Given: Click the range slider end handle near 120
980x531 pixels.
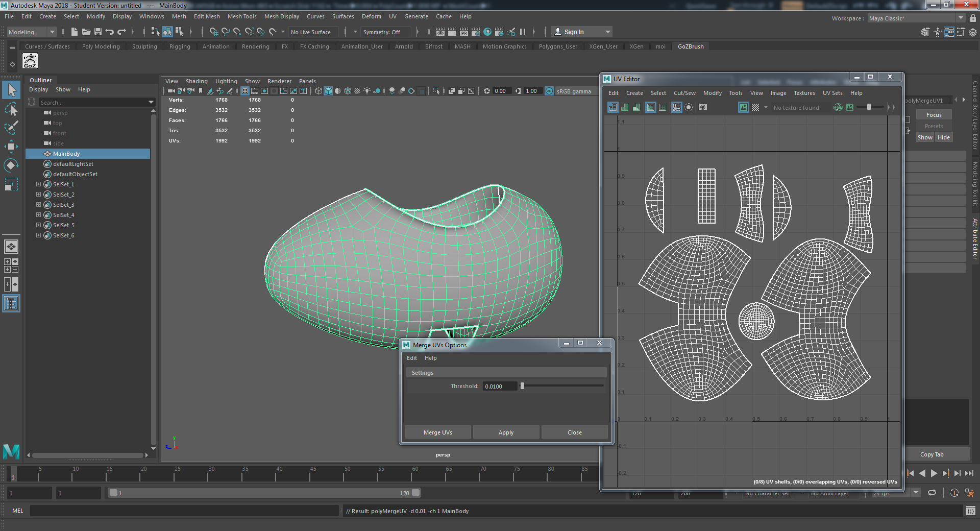Looking at the screenshot, I should (x=416, y=493).
